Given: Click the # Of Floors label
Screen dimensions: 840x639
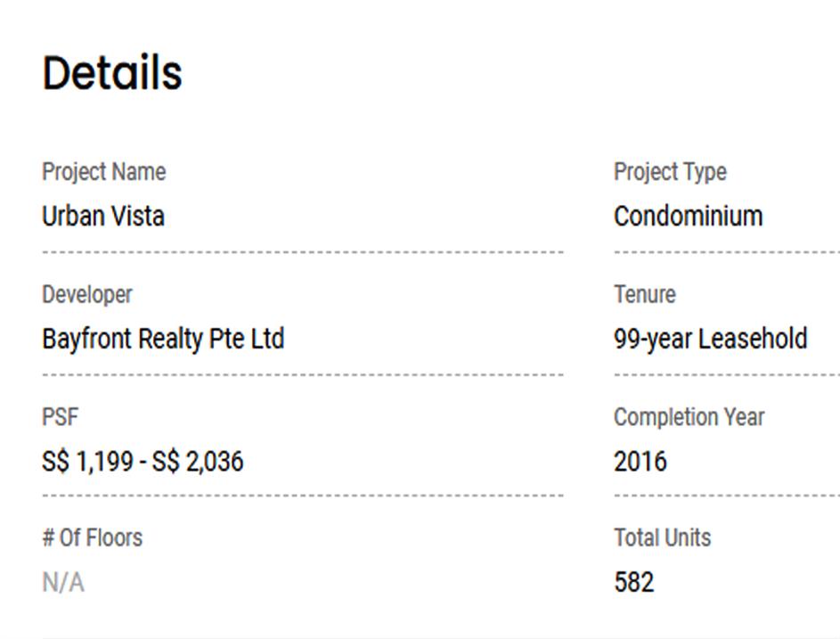Looking at the screenshot, I should (x=92, y=538).
